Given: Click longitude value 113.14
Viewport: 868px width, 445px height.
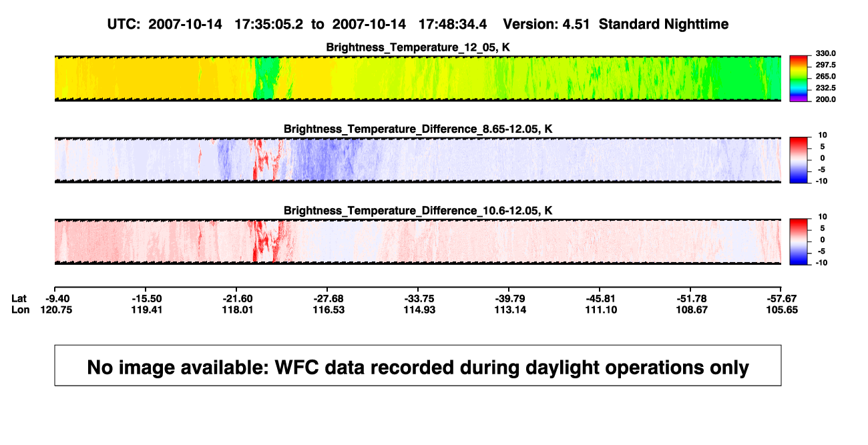Looking at the screenshot, I should [x=509, y=310].
